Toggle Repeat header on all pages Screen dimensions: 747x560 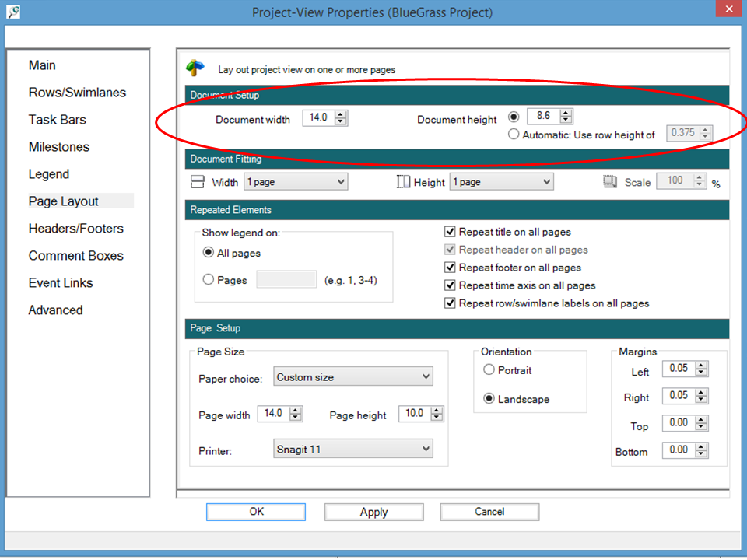point(450,250)
